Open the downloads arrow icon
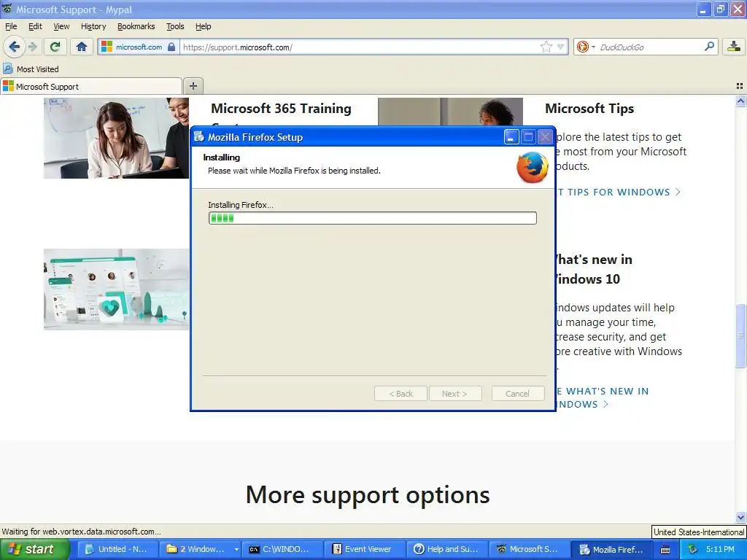This screenshot has width=747, height=560. pos(734,47)
